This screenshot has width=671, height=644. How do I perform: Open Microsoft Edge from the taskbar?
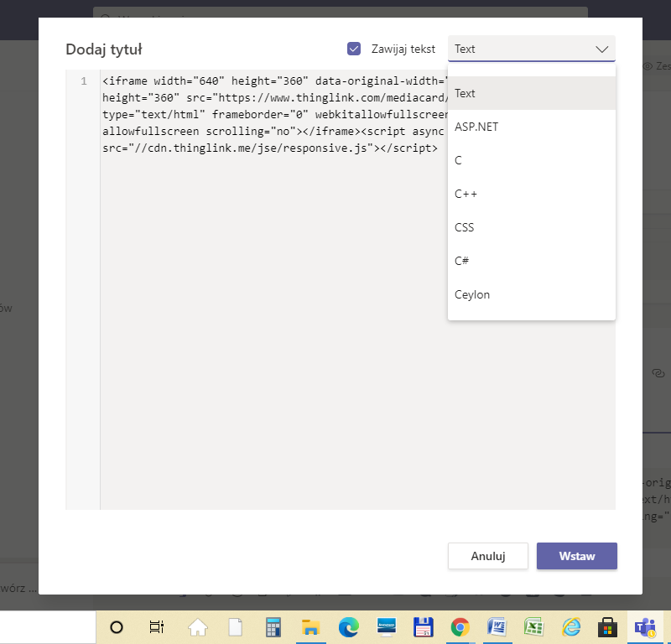coord(348,627)
